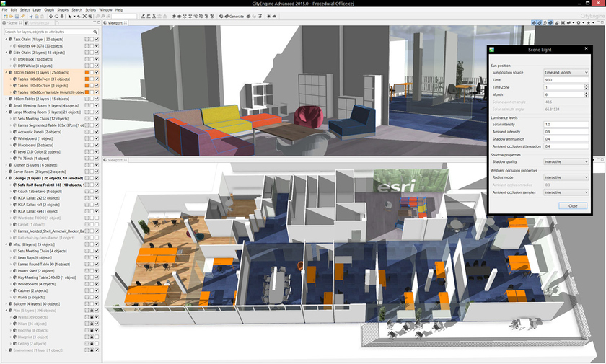Select the Whiteboard layer in Large Meeting Room

pos(32,138)
